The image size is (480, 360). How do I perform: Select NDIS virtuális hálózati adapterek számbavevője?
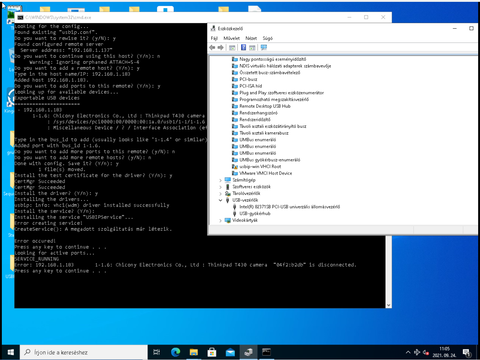point(285,66)
